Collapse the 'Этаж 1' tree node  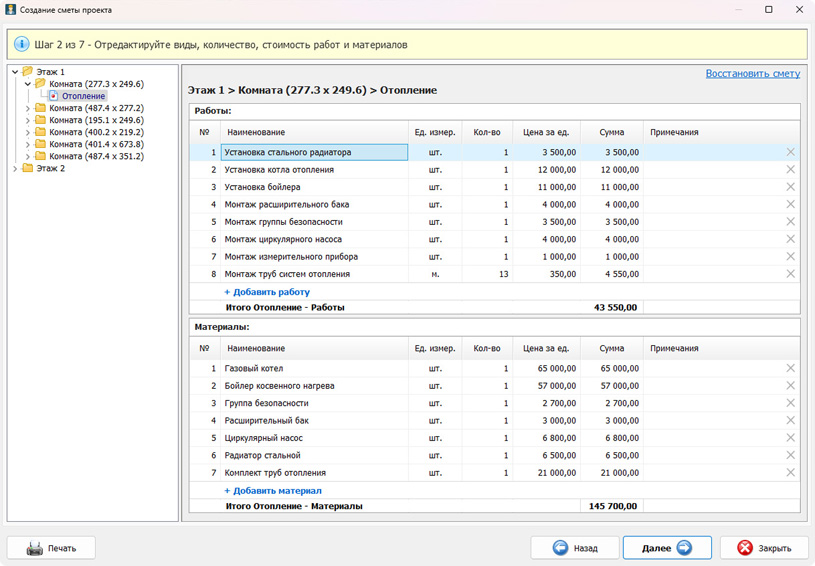(15, 72)
